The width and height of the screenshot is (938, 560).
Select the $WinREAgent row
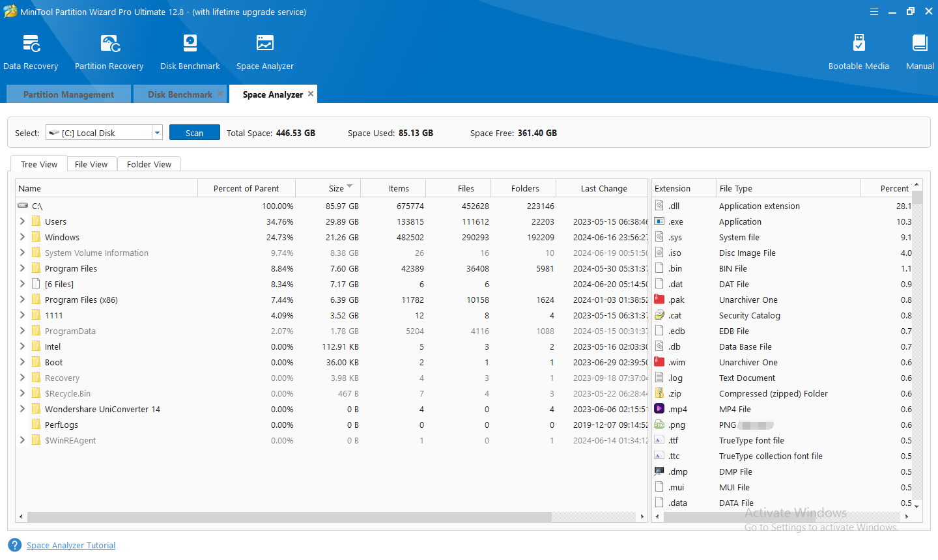point(332,440)
